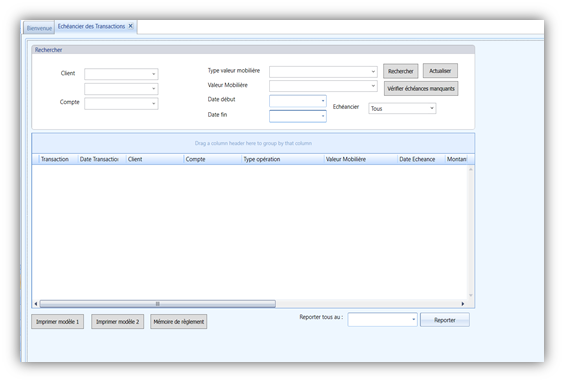
Task: Click the Rechercher button
Action: click(400, 71)
